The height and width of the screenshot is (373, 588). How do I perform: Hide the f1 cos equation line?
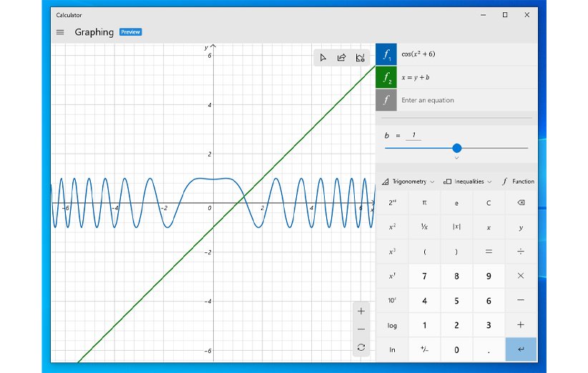386,54
